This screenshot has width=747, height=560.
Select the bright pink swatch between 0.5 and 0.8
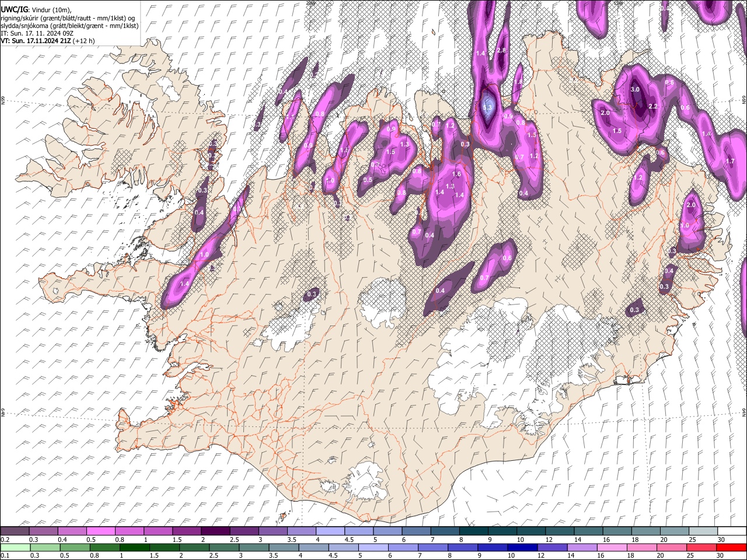point(100,531)
